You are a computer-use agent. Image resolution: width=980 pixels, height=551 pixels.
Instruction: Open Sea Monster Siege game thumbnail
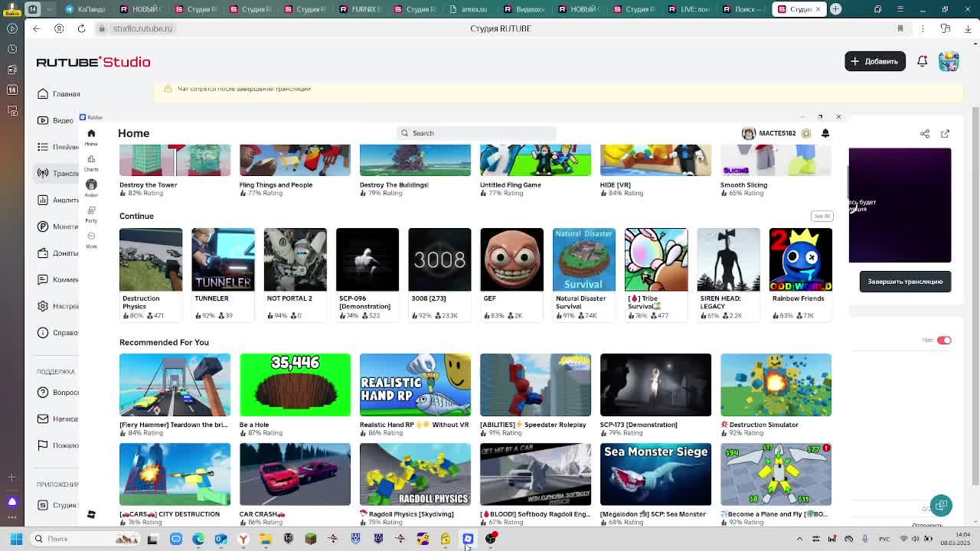click(655, 474)
